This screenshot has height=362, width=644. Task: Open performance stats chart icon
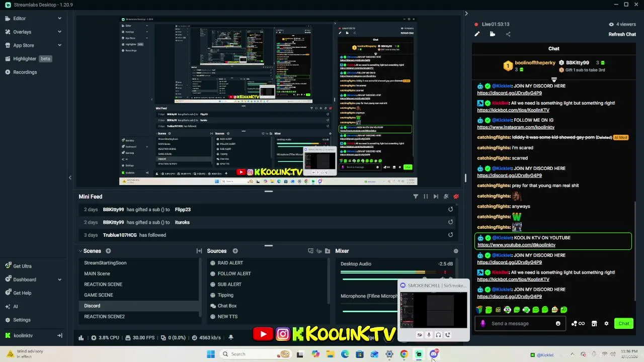[81, 338]
